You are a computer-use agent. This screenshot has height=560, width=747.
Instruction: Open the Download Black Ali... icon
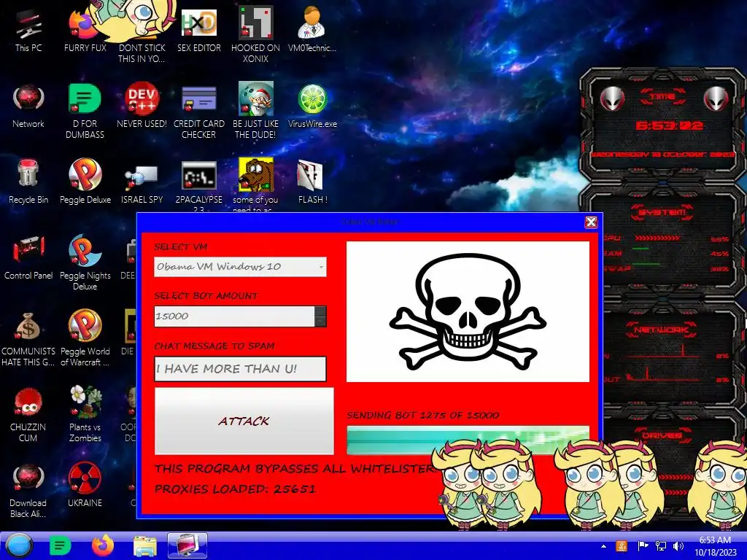click(x=28, y=491)
